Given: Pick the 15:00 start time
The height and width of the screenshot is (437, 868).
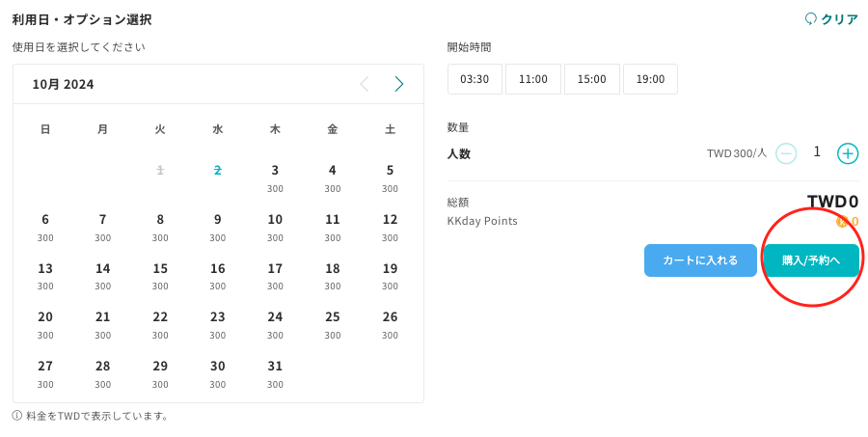Looking at the screenshot, I should [x=591, y=79].
